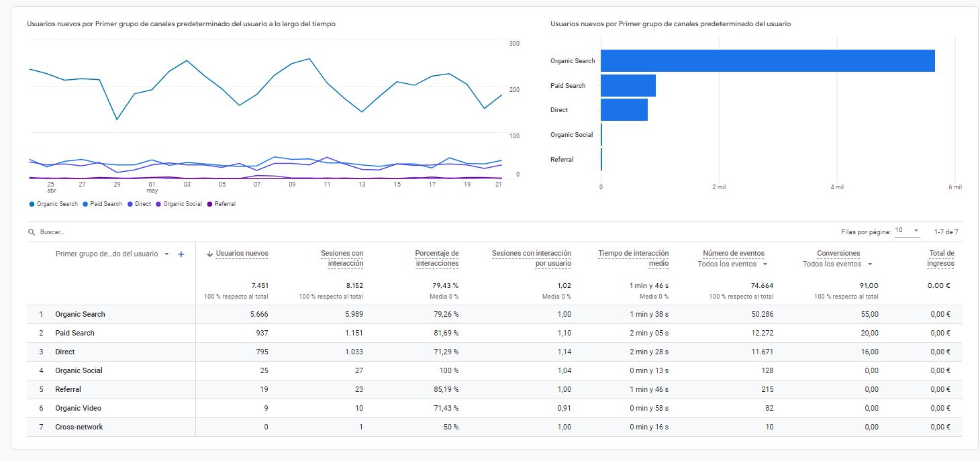Select the Organic Search bar in chart
The image size is (980, 461).
point(767,61)
